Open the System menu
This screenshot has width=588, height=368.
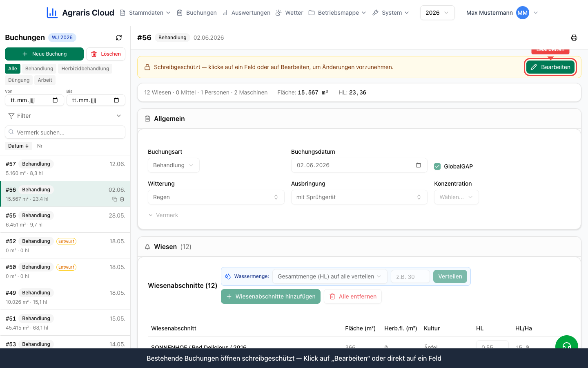390,13
